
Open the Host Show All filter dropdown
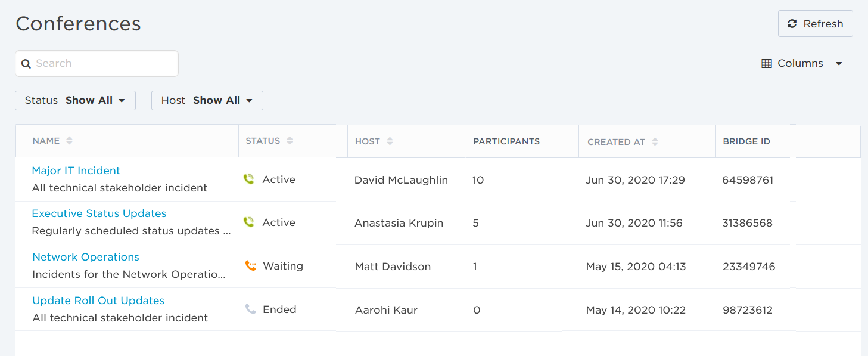click(x=207, y=100)
